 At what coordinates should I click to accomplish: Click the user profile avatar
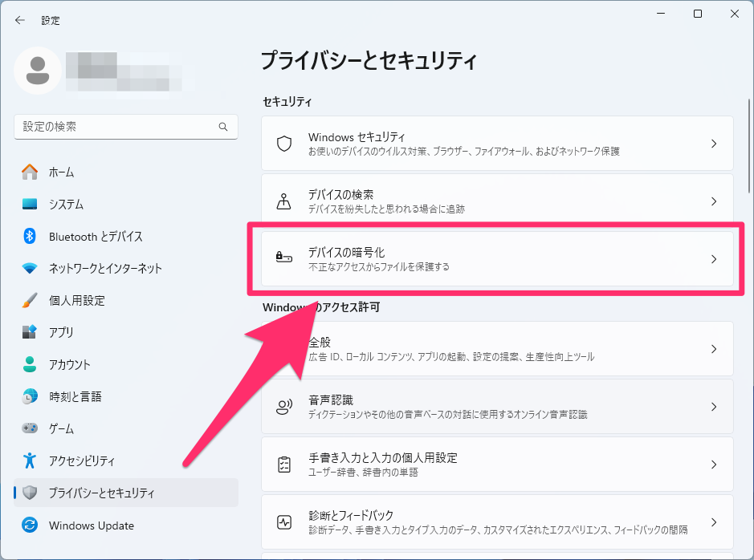pyautogui.click(x=38, y=71)
